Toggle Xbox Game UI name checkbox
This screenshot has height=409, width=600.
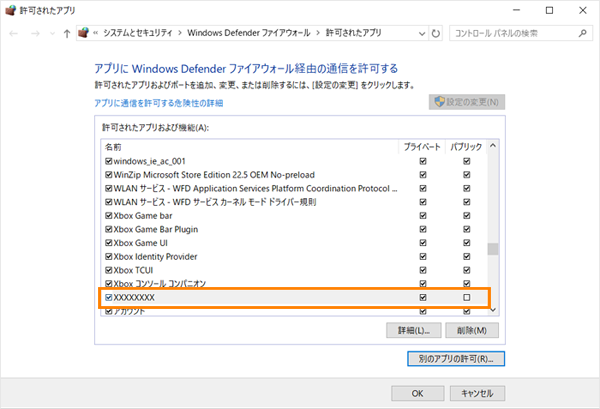click(109, 243)
